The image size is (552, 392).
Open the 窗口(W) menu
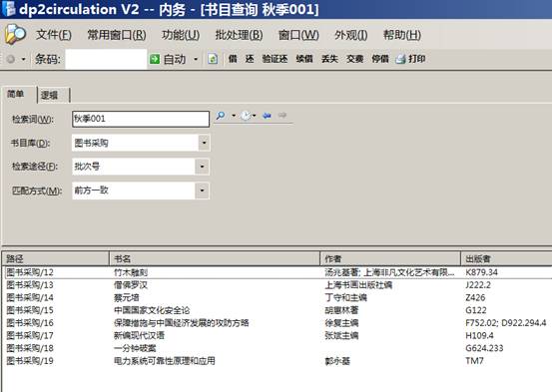298,35
